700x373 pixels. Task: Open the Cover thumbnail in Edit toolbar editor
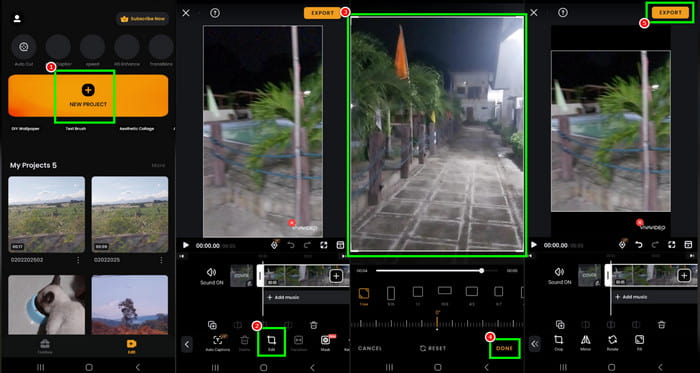(242, 275)
